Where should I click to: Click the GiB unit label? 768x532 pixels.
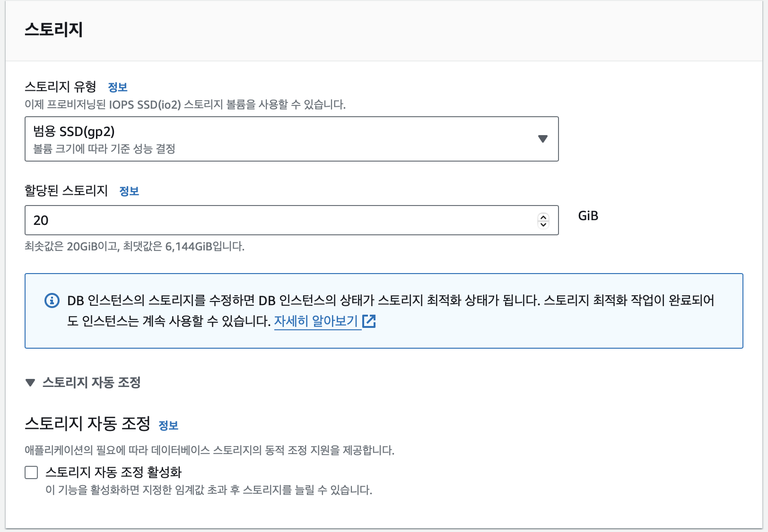point(588,216)
